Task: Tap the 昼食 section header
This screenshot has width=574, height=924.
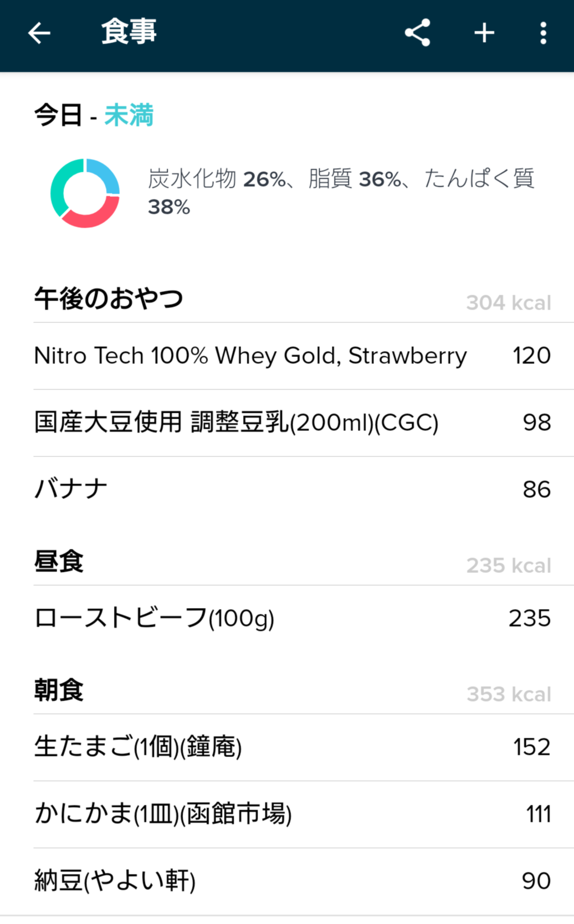Action: coord(59,562)
